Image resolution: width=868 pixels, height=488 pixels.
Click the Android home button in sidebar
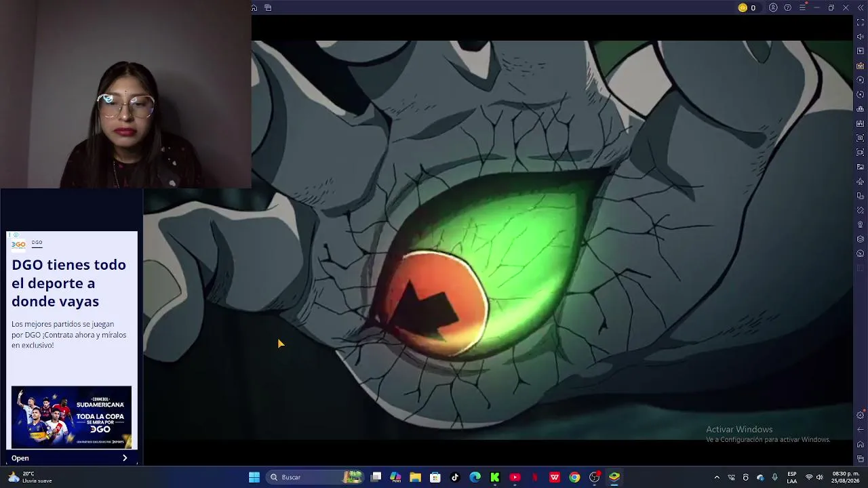[861, 445]
